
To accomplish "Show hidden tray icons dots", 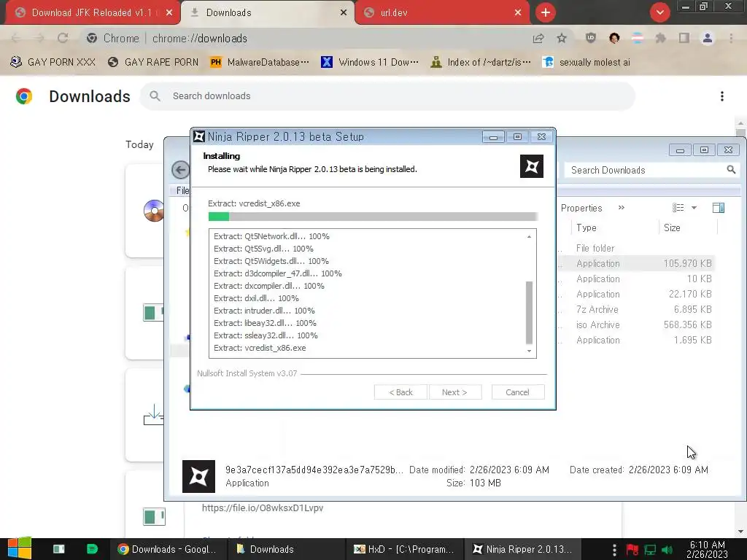I will click(x=614, y=550).
